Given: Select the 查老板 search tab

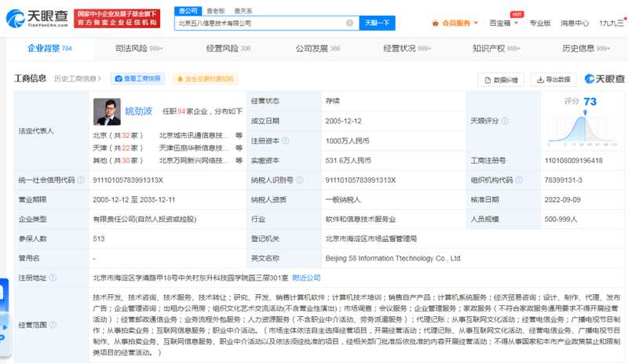Looking at the screenshot, I should (216, 11).
